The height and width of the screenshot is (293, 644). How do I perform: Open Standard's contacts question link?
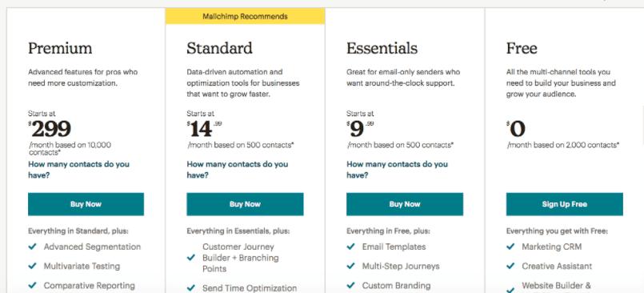tap(238, 170)
